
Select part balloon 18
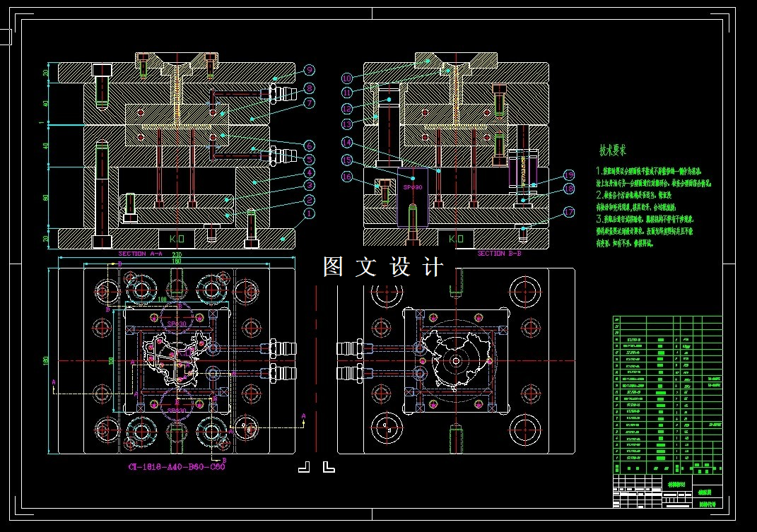tap(569, 189)
